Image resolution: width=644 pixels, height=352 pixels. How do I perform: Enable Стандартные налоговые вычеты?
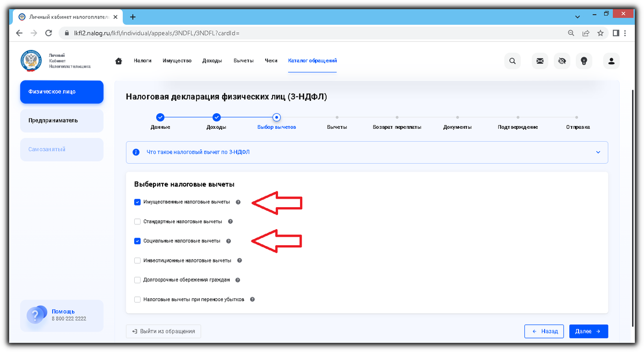pyautogui.click(x=137, y=221)
